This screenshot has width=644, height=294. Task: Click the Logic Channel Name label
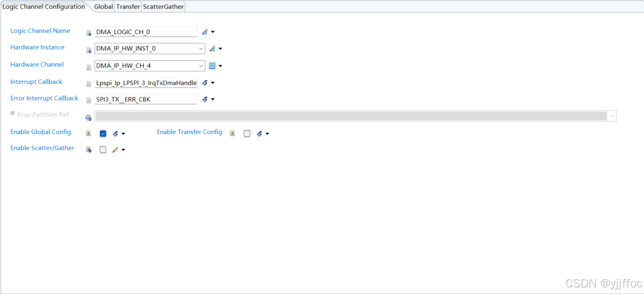tap(40, 31)
